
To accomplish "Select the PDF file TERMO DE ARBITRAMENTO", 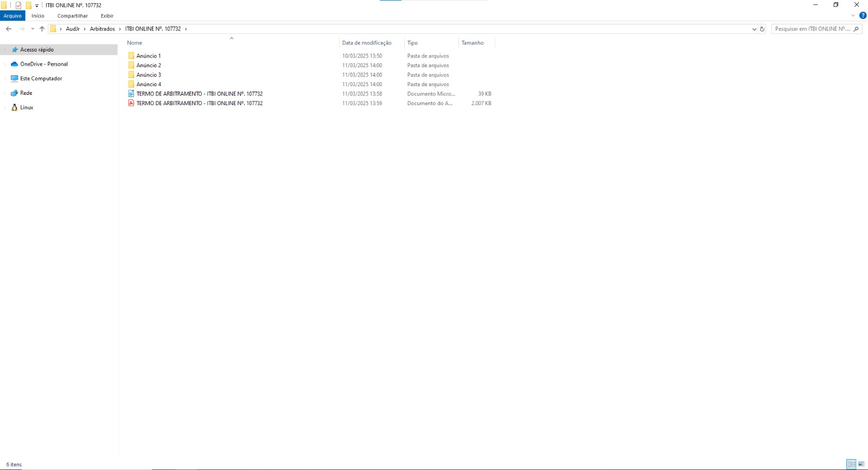I will (x=199, y=103).
